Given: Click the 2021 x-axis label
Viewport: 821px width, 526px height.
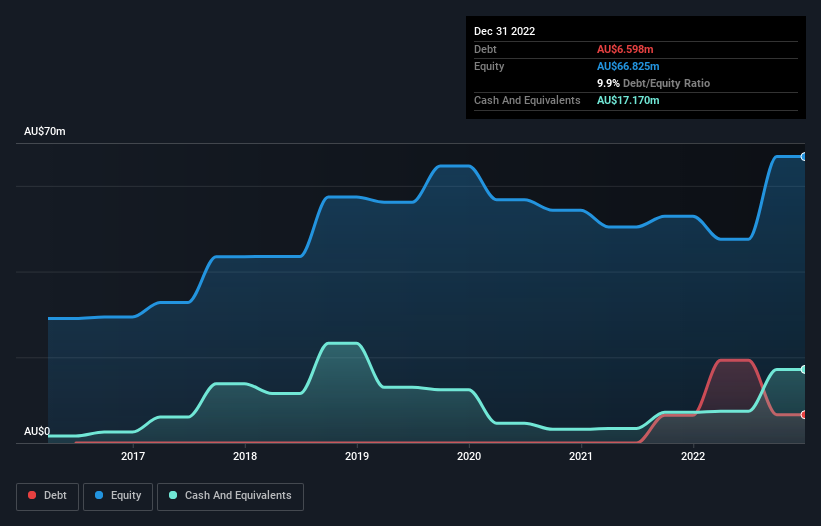Looking at the screenshot, I should click(581, 456).
